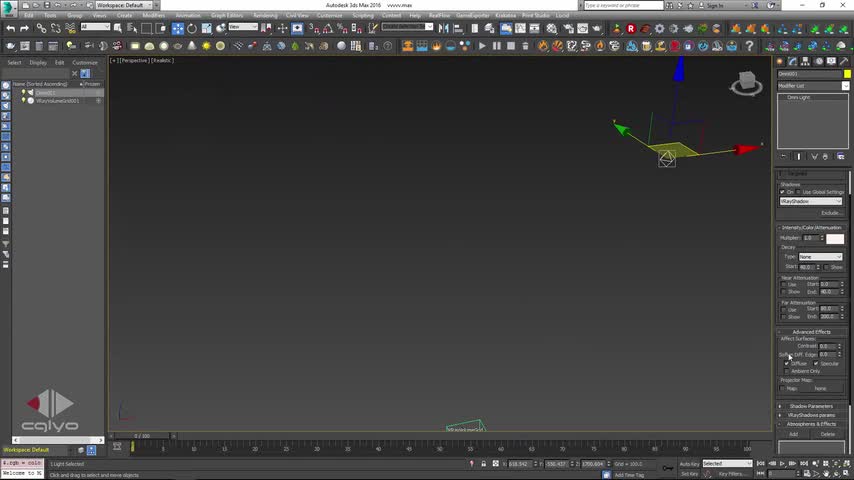Toggle the Diffuse checkbox
Screen dimensions: 854x480
[x=786, y=363]
